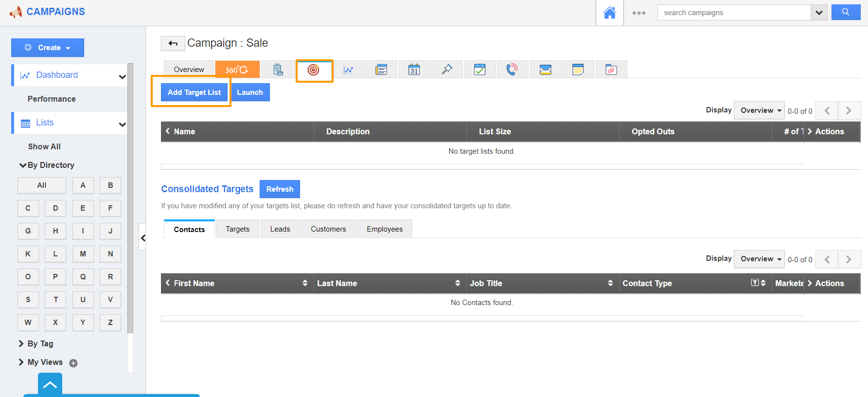
Task: Click in the search campaigns field
Action: pos(733,13)
